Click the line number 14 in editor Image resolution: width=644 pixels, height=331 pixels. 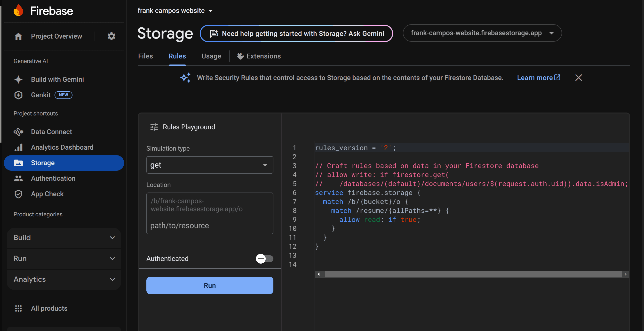(293, 265)
